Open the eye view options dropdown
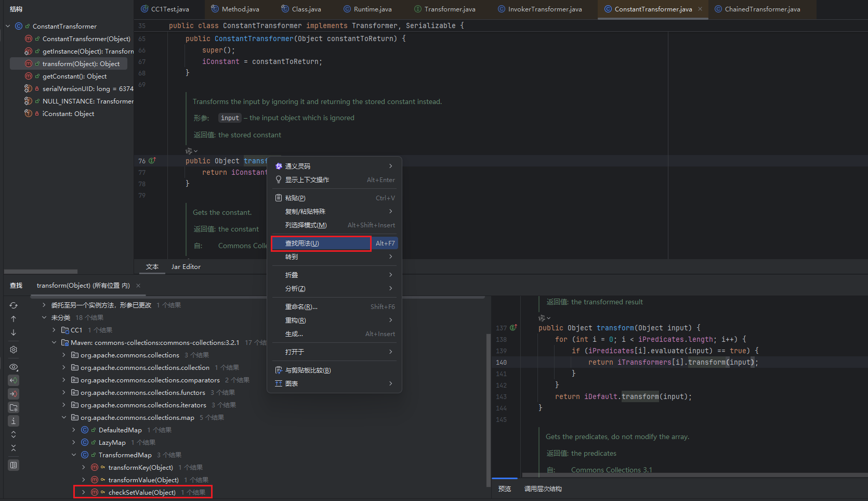The height and width of the screenshot is (501, 868). 14,367
